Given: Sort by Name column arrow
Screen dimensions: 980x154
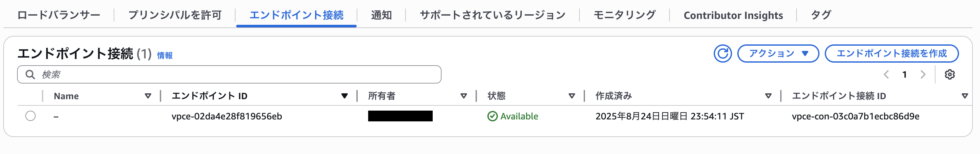Looking at the screenshot, I should click(148, 96).
